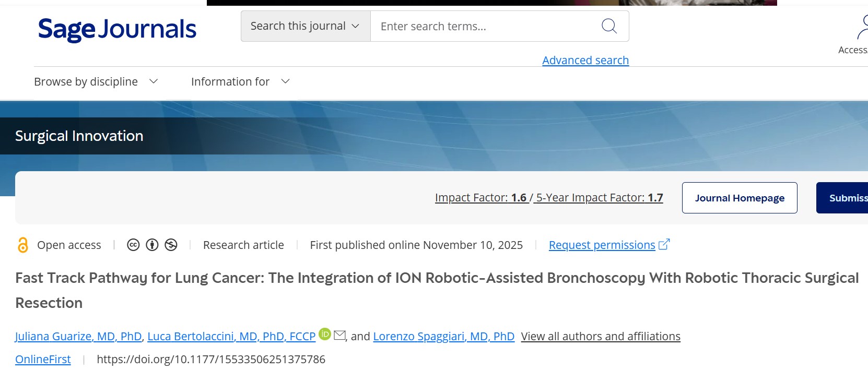
Task: Click the corresponding author envelope icon
Action: click(341, 336)
